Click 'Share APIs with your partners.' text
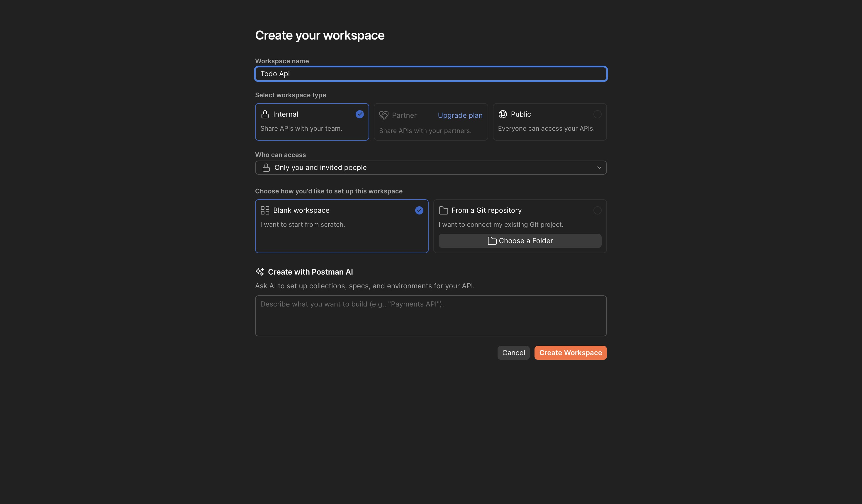Image resolution: width=862 pixels, height=504 pixels. pos(425,131)
